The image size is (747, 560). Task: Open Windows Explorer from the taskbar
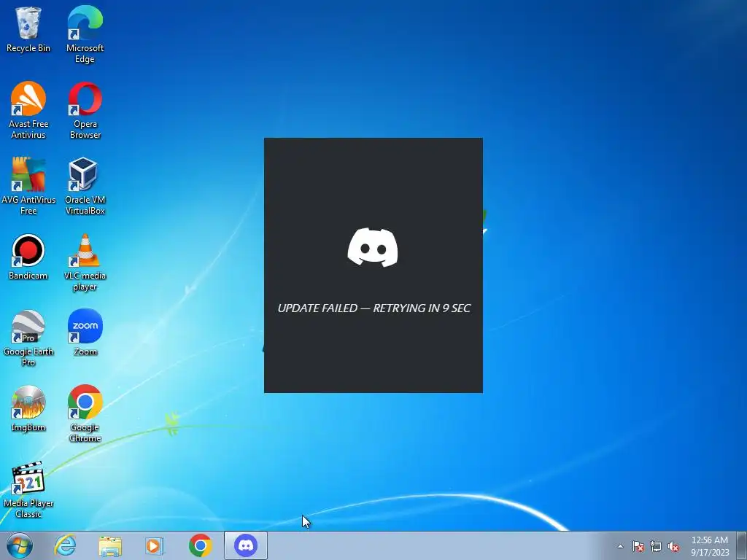(x=110, y=545)
